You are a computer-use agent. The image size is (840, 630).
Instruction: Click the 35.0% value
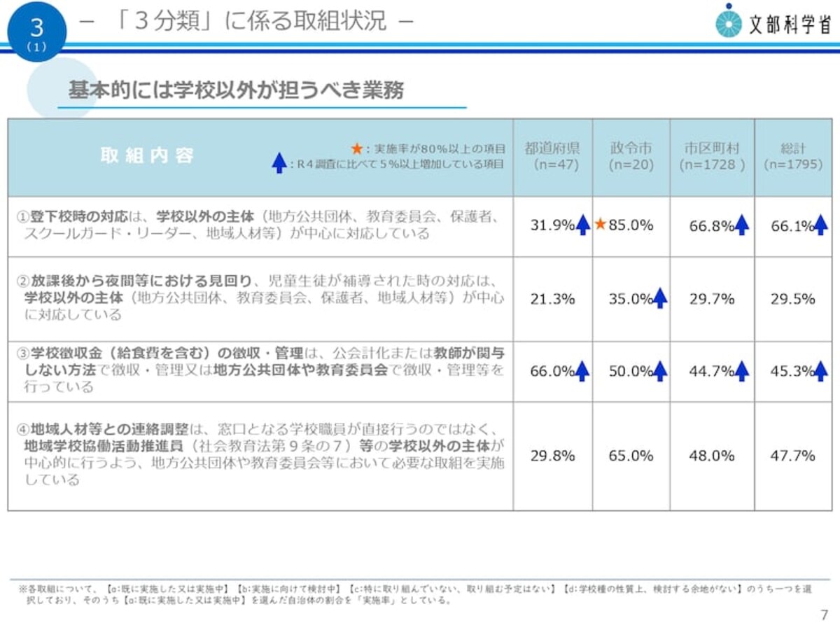[x=631, y=299]
